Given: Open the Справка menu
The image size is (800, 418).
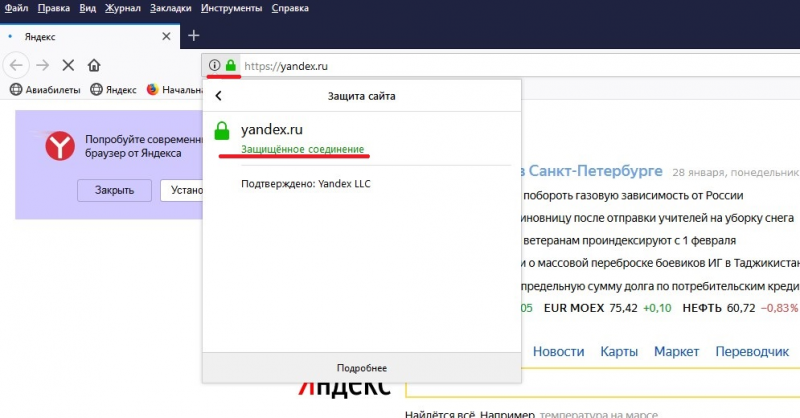Looking at the screenshot, I should (x=290, y=8).
